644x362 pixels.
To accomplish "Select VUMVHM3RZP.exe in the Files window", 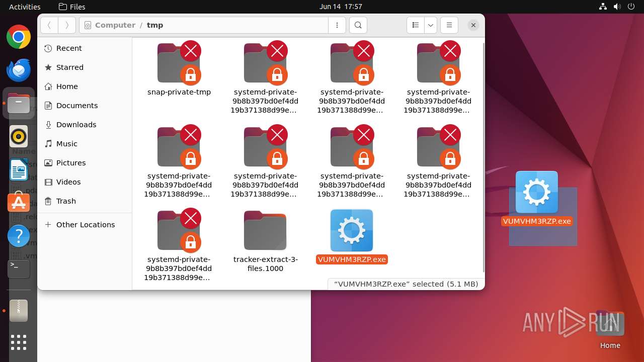I will pos(352,236).
